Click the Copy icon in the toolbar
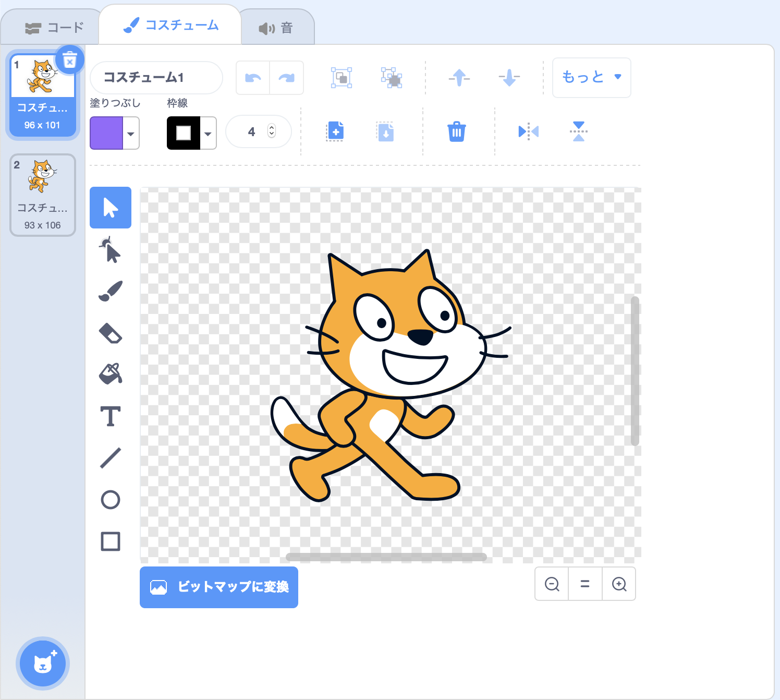The height and width of the screenshot is (700, 780). pyautogui.click(x=335, y=131)
